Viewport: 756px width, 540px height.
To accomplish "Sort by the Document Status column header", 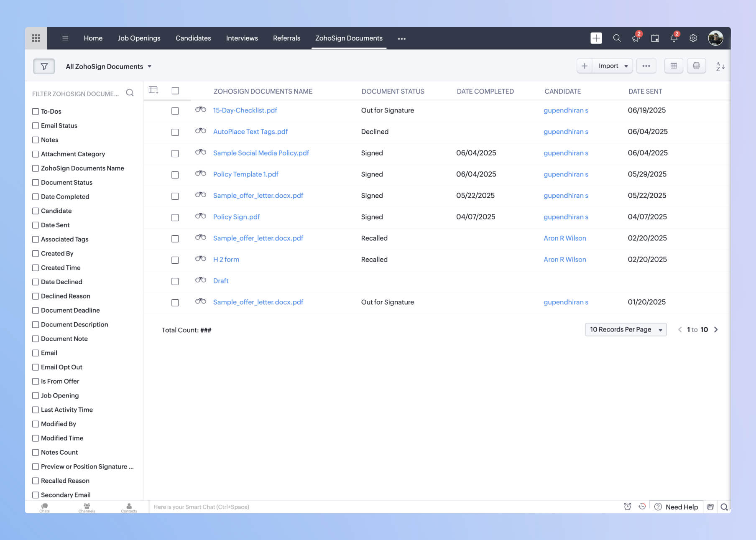I will point(393,91).
